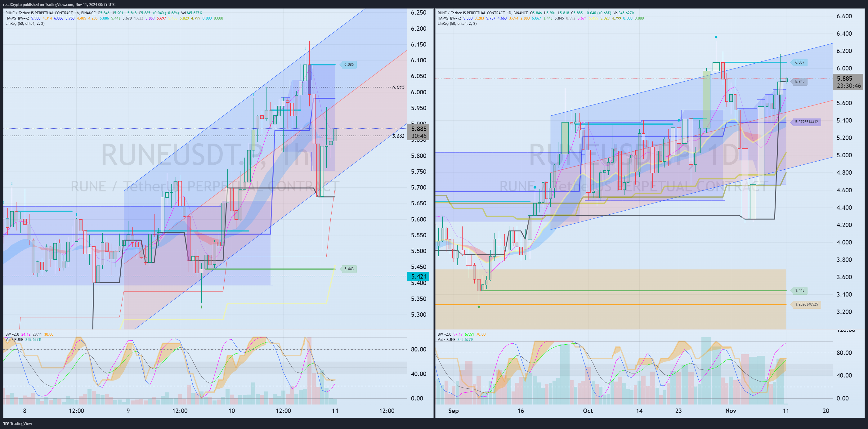
Task: Click date 8 on left chart time axis
Action: [25, 411]
